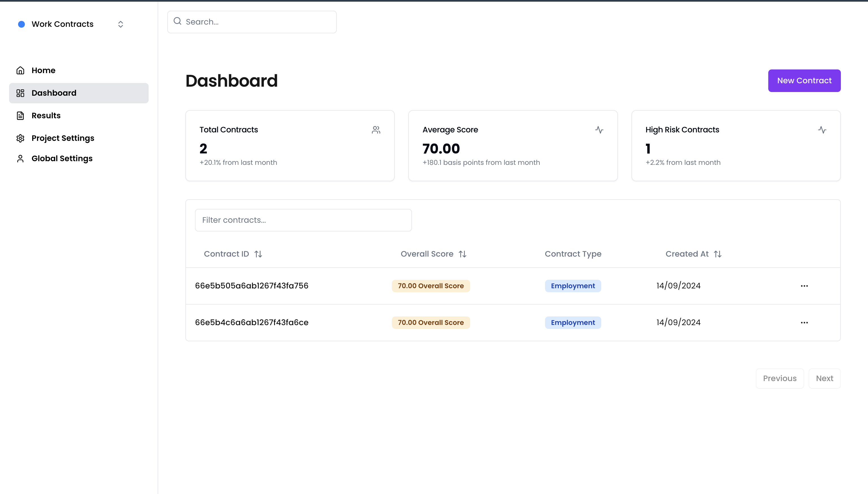868x494 pixels.
Task: Open actions menu for contract ending fa756
Action: pyautogui.click(x=804, y=286)
